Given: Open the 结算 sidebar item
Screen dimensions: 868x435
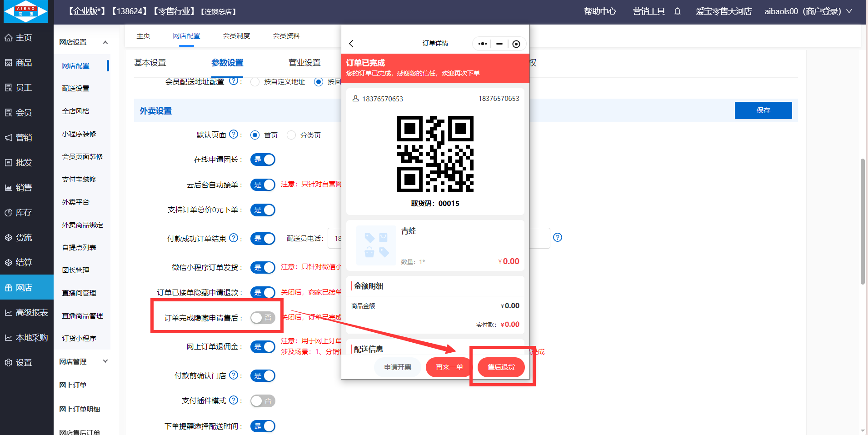Looking at the screenshot, I should [x=26, y=262].
